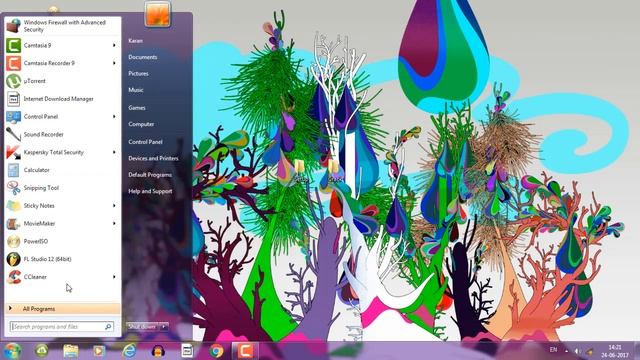
Task: Open Shut down options arrow
Action: pyautogui.click(x=164, y=327)
